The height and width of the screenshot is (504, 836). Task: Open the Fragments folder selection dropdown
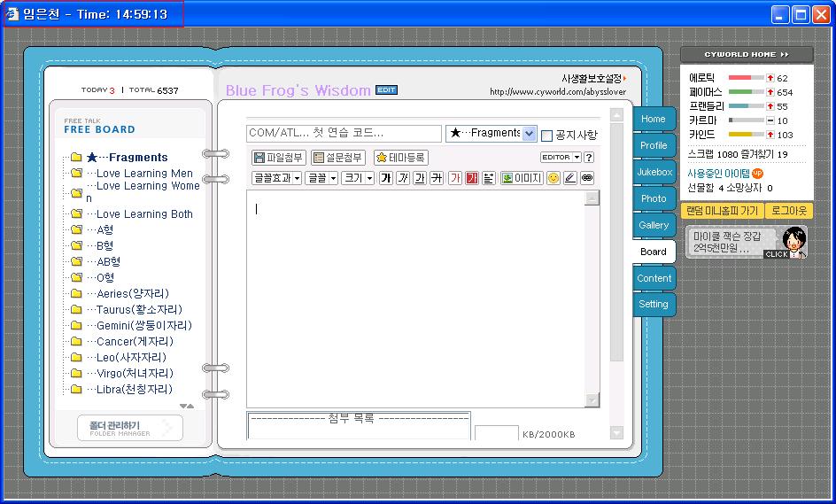pyautogui.click(x=530, y=134)
